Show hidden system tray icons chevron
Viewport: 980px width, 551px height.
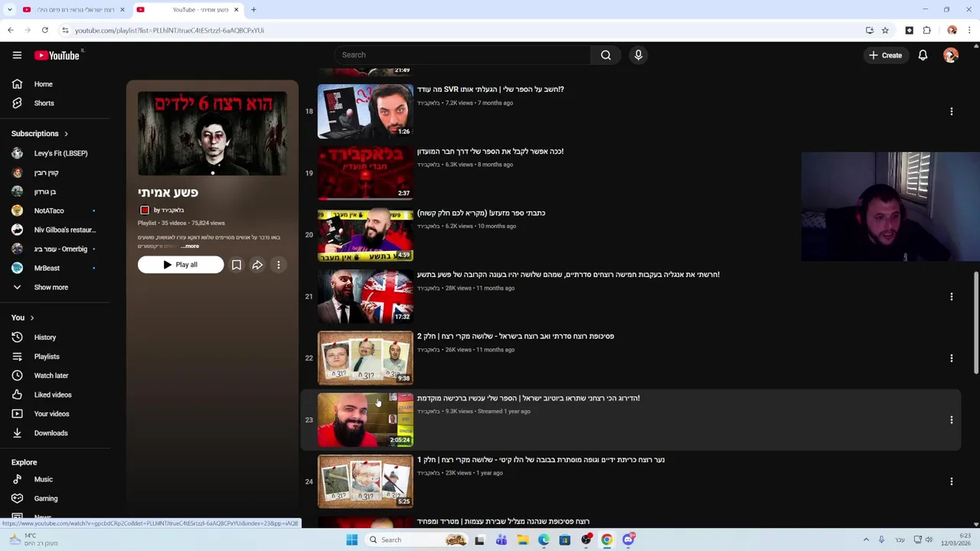point(866,540)
